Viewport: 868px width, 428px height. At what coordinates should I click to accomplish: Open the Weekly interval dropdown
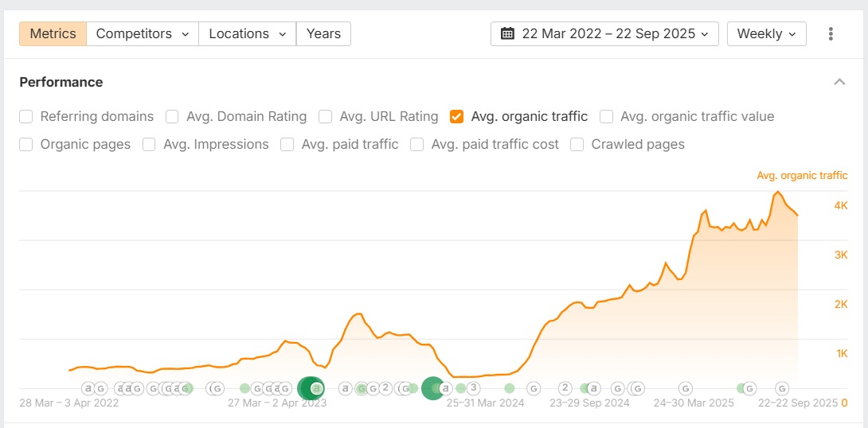[766, 34]
